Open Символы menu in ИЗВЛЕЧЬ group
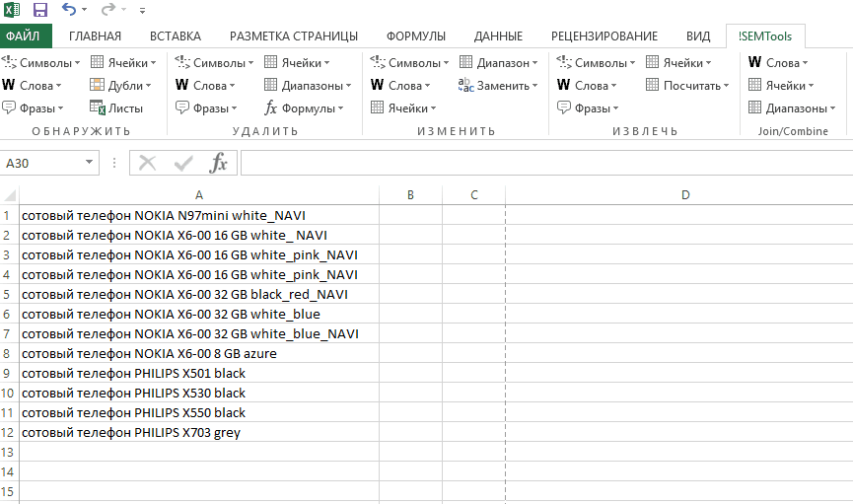The height and width of the screenshot is (504, 853). [x=596, y=62]
